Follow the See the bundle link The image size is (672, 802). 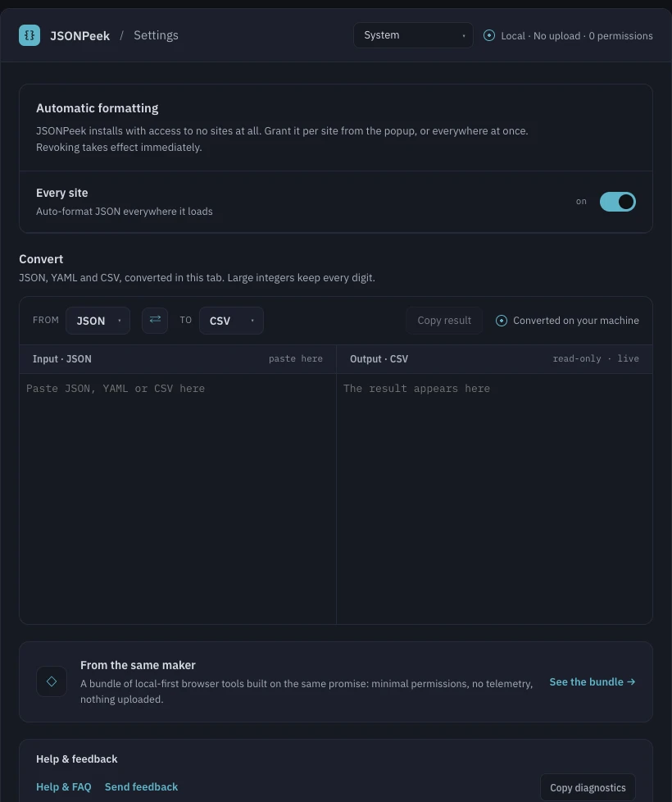point(593,681)
